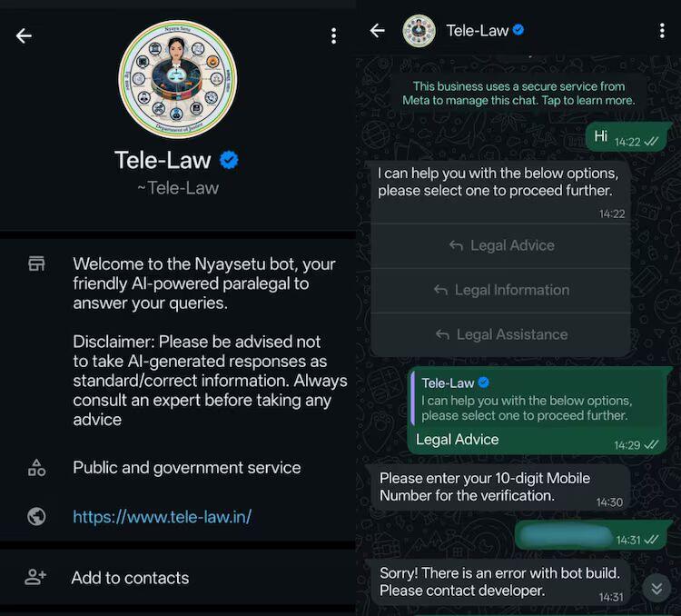This screenshot has width=681, height=616.
Task: Open the tele-law.in website link
Action: [x=162, y=517]
